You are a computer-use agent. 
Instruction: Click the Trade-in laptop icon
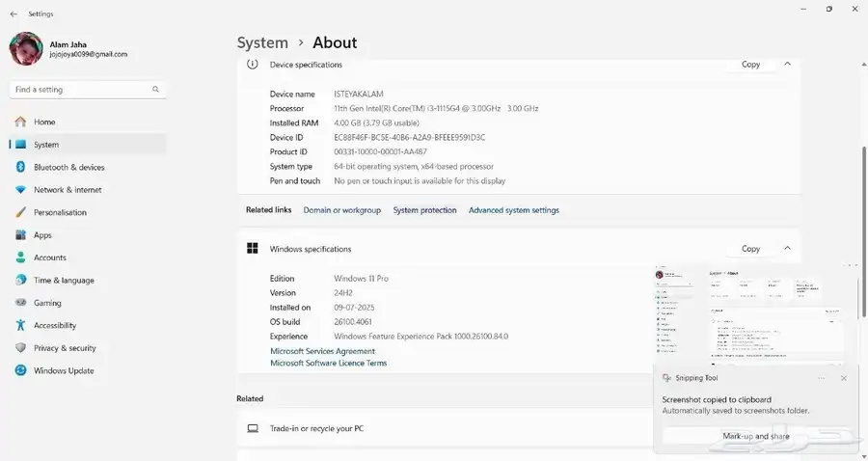[253, 428]
